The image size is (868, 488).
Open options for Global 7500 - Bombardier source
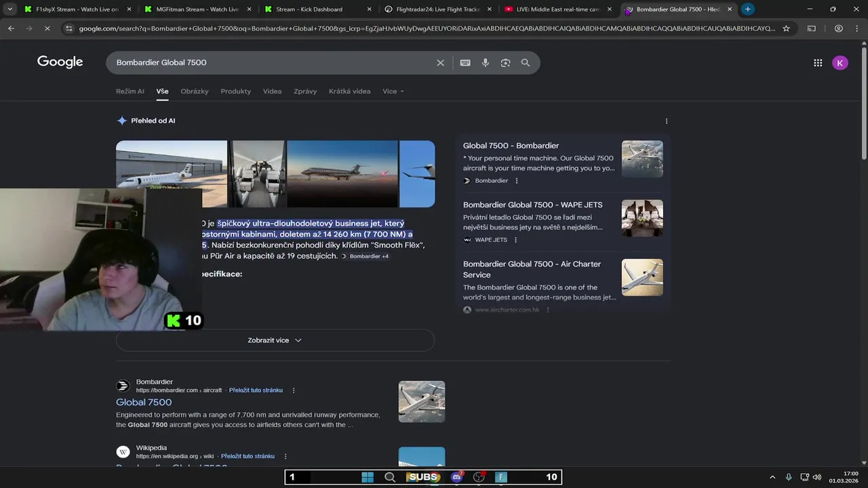pos(517,181)
